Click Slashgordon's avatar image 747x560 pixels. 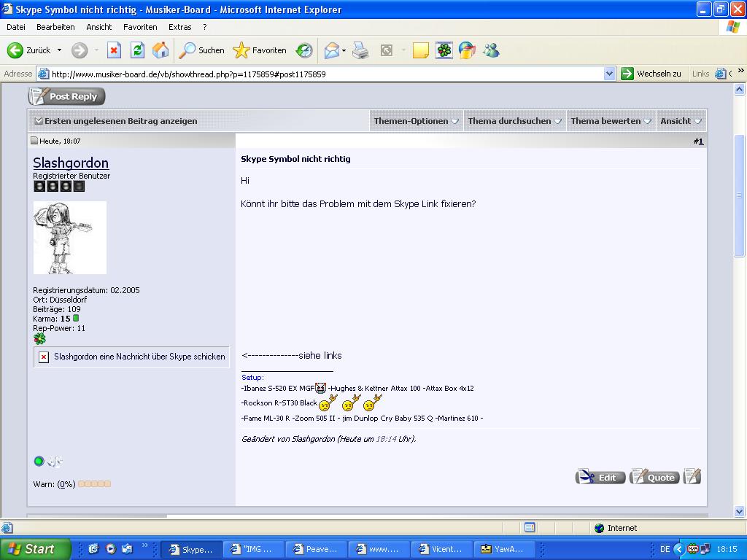tap(70, 238)
